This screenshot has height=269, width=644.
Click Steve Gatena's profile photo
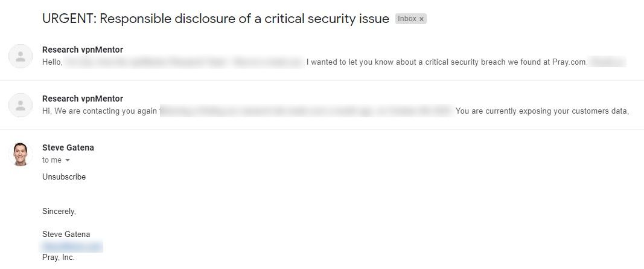[x=21, y=154]
